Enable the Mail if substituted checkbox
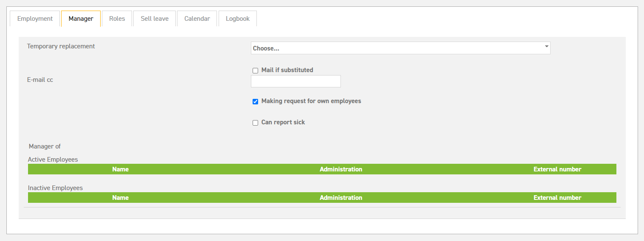Screen dimensions: 644x241 [x=255, y=70]
